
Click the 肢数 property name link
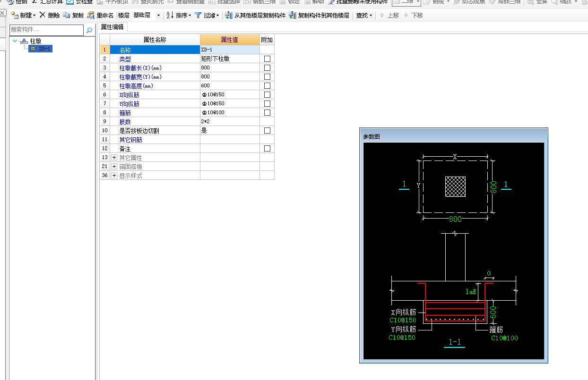125,122
